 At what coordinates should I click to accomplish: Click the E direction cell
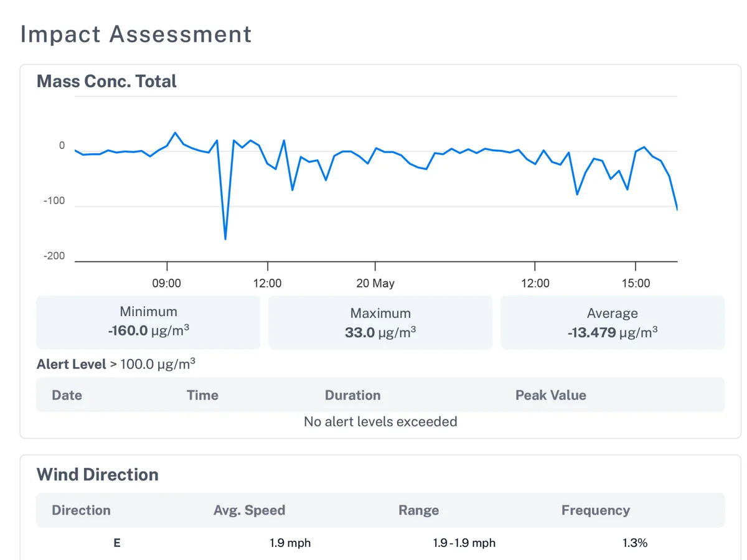click(117, 543)
